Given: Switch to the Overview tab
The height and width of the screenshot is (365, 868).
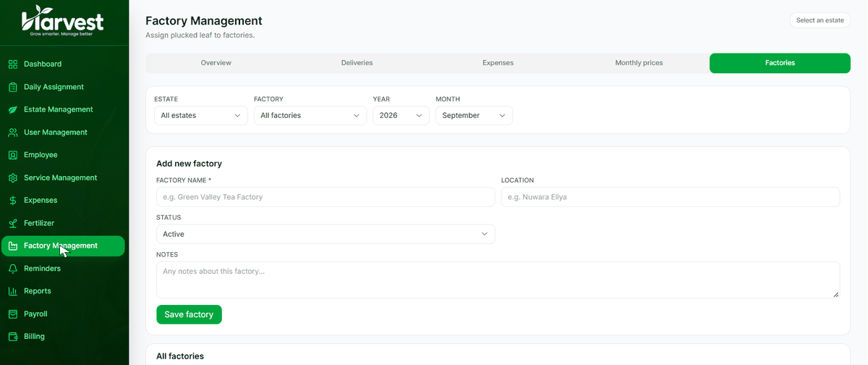Looking at the screenshot, I should click(216, 63).
